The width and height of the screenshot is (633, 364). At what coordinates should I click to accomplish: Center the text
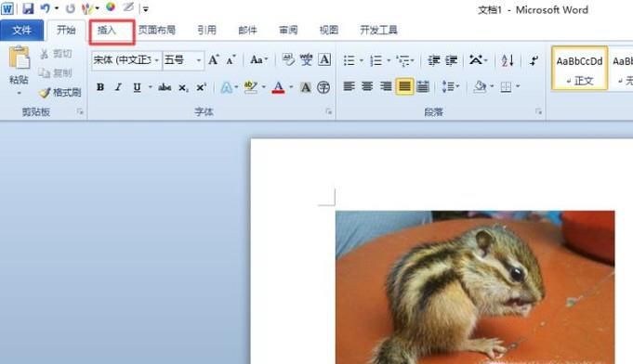(367, 86)
